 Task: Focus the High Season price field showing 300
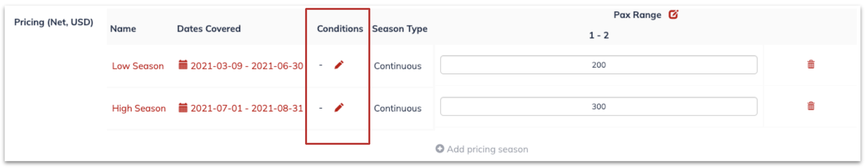(599, 106)
